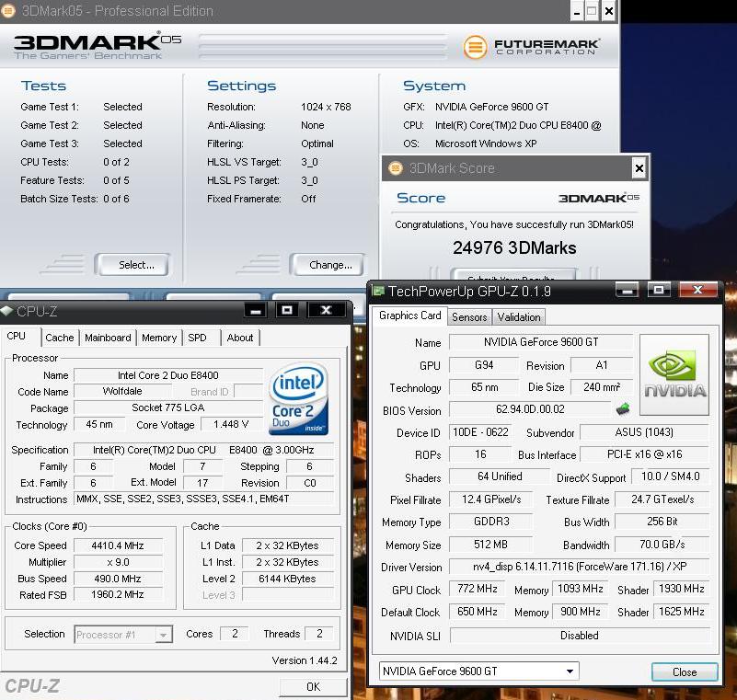Click the Anti-Aliasing None setting value
Viewport: 737px width, 700px height.
tap(313, 125)
